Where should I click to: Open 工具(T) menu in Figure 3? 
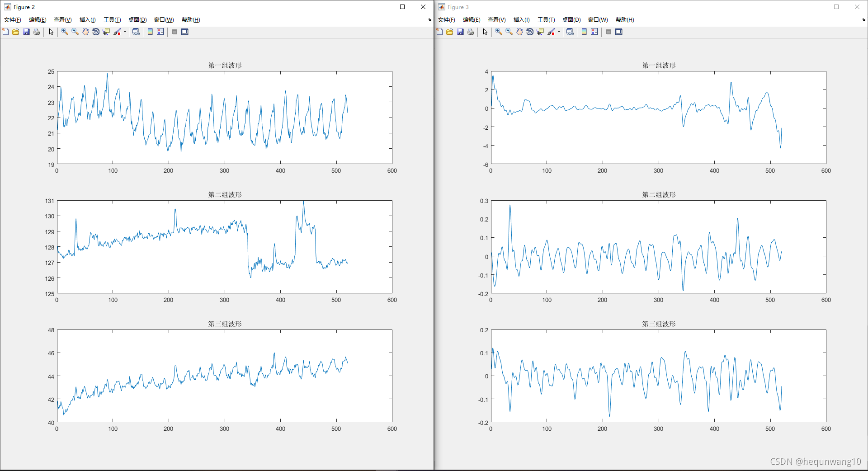(546, 20)
